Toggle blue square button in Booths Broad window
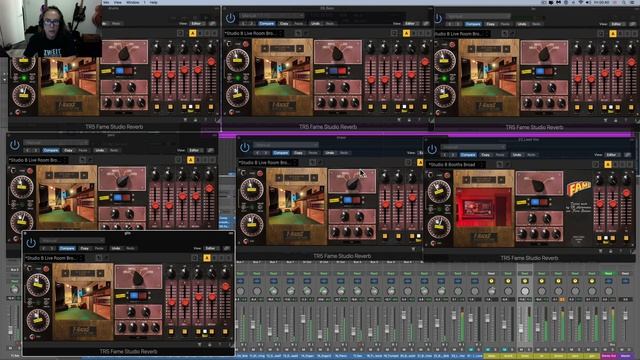Viewport: 640px width, 360px height. click(535, 202)
